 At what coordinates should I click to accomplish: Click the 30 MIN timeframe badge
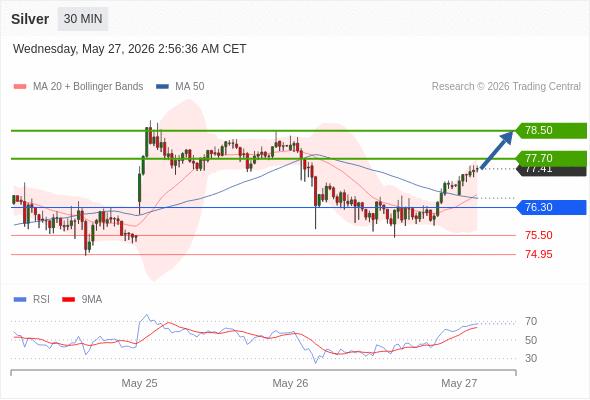83,19
